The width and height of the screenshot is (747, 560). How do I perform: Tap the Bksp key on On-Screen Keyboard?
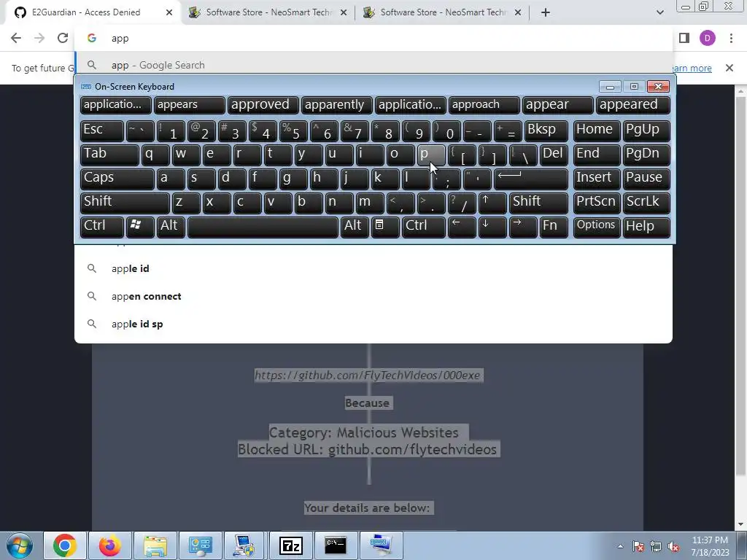546,131
